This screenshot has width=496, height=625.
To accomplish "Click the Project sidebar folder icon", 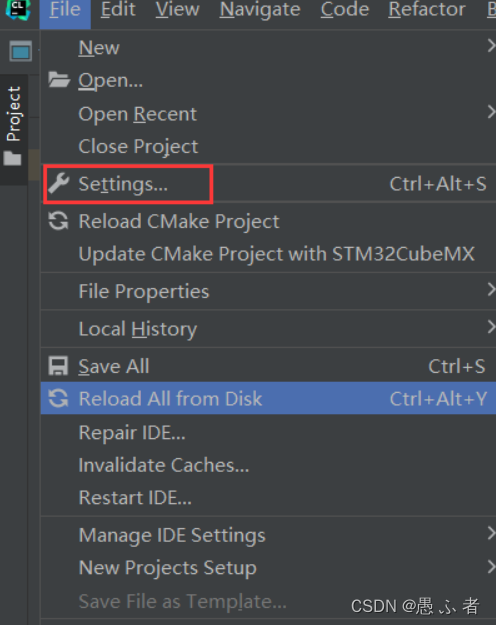I will pyautogui.click(x=12, y=158).
